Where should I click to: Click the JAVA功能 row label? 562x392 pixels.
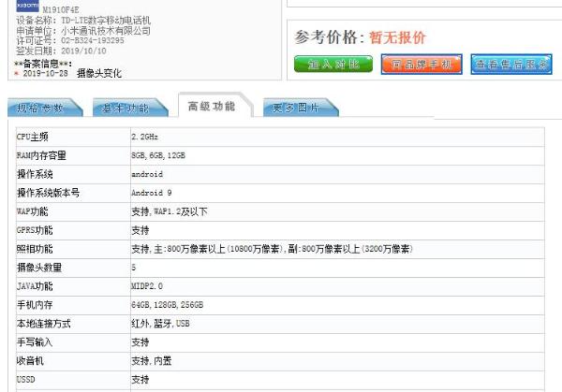pos(35,286)
